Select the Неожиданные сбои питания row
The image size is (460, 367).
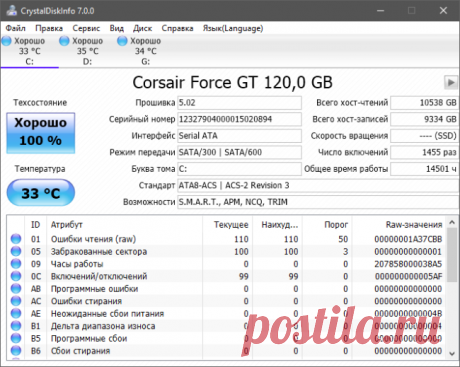[227, 313]
